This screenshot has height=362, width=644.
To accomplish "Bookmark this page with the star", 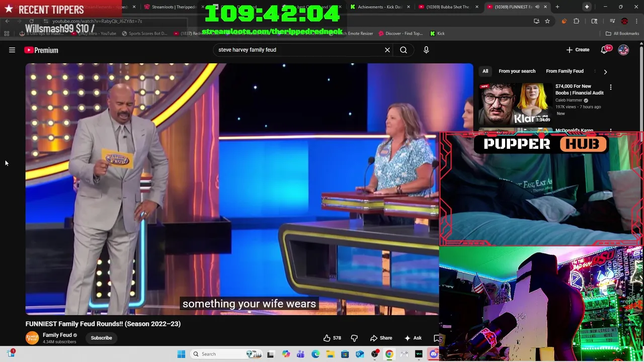I will 547,21.
